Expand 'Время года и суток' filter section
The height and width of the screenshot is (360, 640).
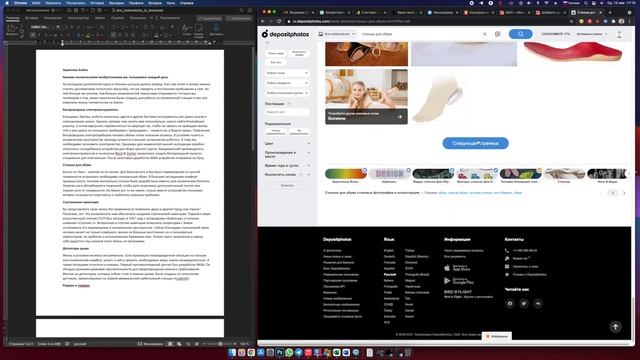click(x=287, y=166)
